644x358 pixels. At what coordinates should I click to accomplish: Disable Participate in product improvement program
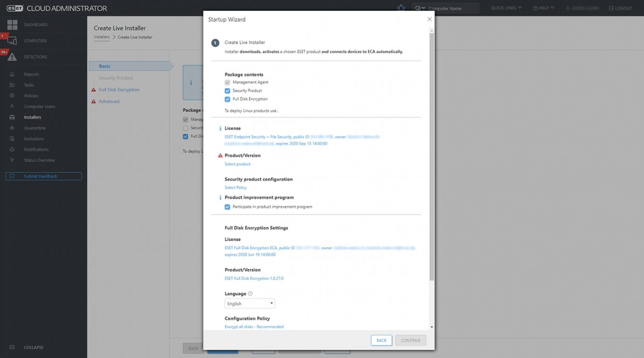tap(227, 207)
